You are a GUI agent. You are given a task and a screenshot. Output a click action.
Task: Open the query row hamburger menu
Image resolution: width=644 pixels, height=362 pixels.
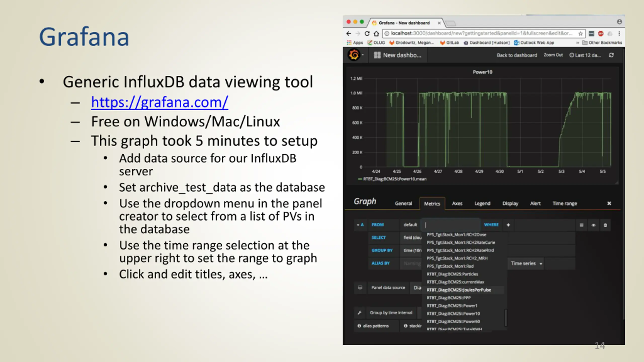[581, 225]
